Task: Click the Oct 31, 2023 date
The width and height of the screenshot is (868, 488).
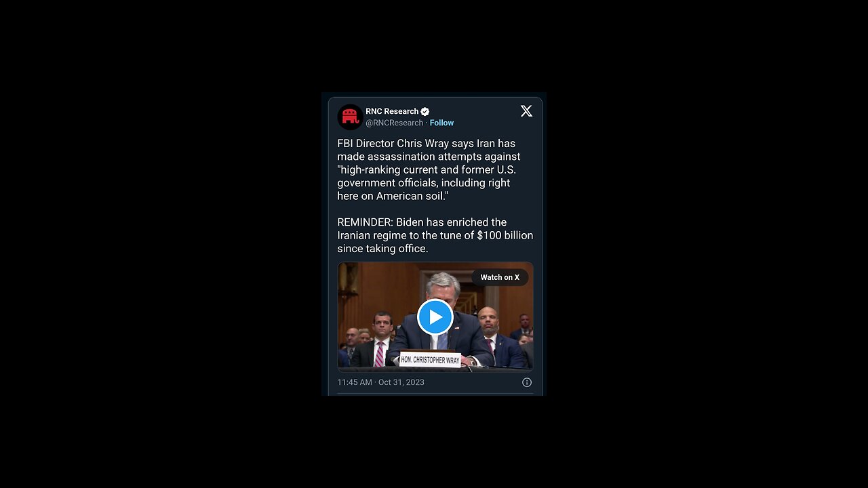Action: [401, 382]
